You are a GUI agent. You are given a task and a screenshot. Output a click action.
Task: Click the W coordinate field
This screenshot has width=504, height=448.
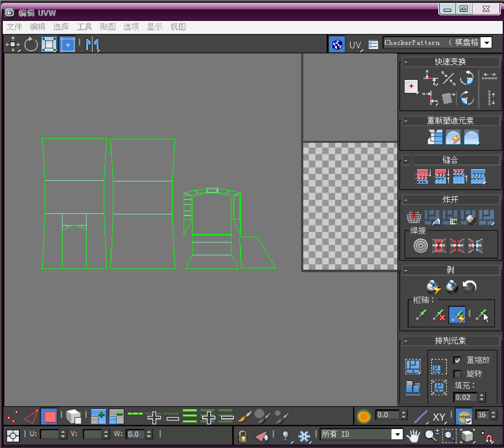(136, 434)
